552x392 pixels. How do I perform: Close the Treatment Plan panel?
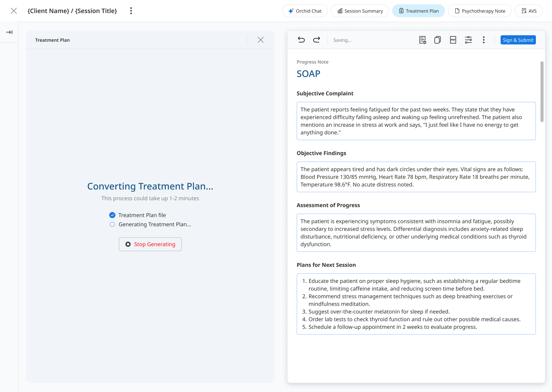click(x=261, y=40)
